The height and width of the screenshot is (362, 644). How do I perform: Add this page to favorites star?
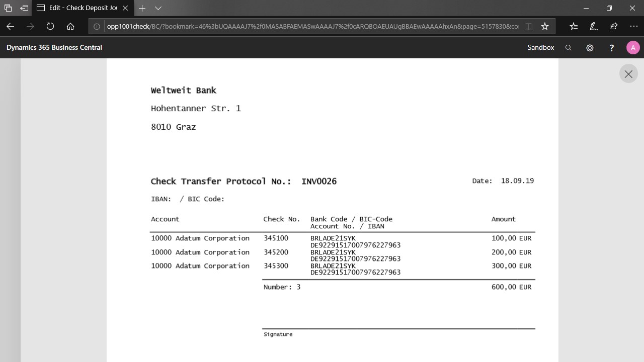click(x=544, y=26)
